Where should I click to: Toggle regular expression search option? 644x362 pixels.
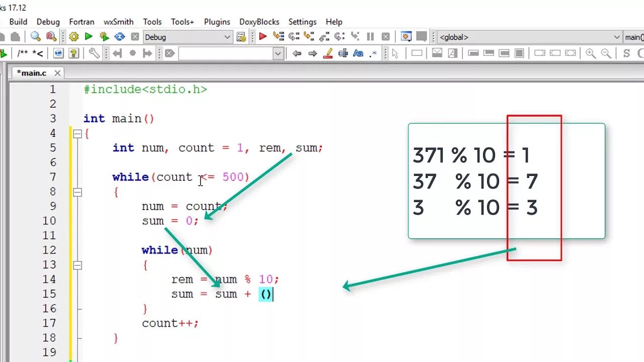[373, 53]
